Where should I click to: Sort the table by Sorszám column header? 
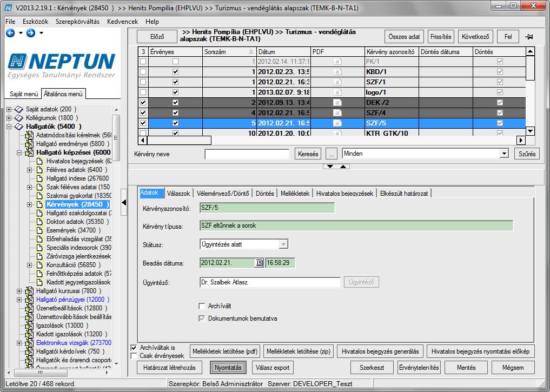point(229,52)
